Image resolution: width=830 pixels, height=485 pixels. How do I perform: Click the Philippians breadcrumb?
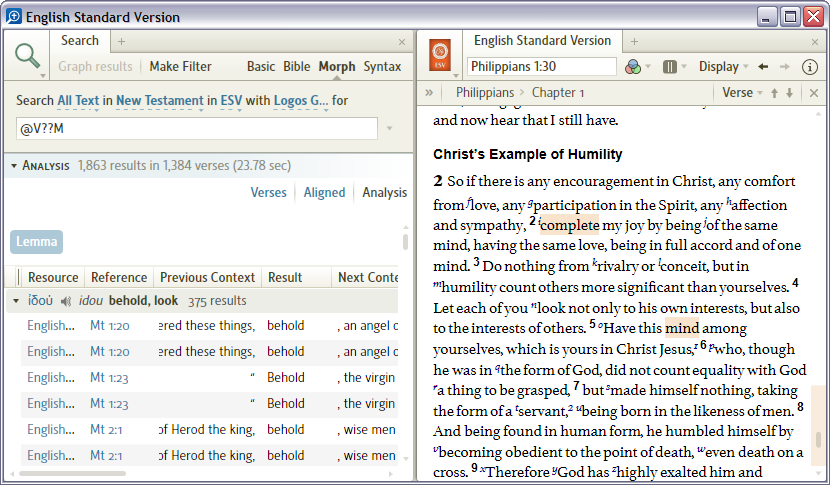click(x=485, y=93)
